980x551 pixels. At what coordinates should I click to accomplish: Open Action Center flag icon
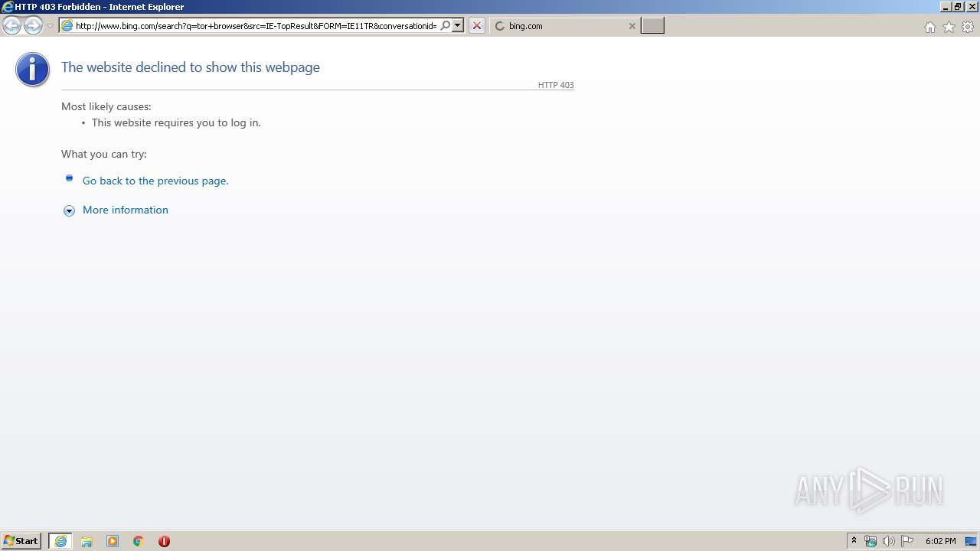[907, 541]
